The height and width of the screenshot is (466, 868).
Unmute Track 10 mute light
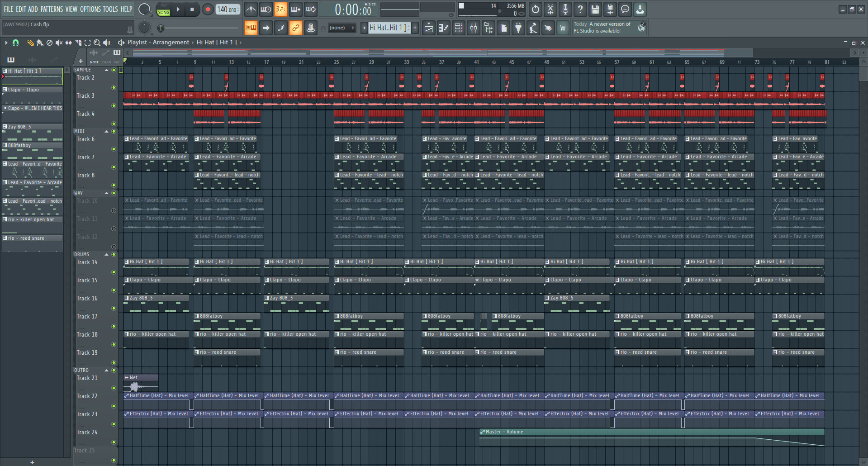(x=114, y=210)
